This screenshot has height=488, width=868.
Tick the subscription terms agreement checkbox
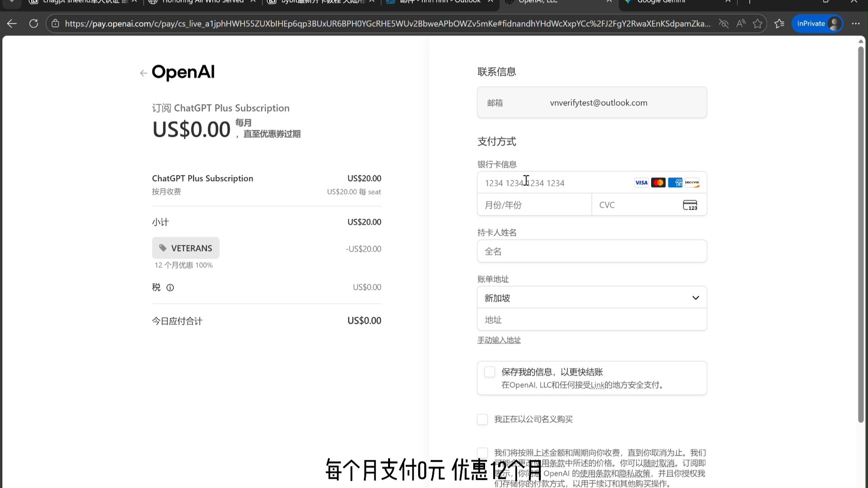(482, 453)
